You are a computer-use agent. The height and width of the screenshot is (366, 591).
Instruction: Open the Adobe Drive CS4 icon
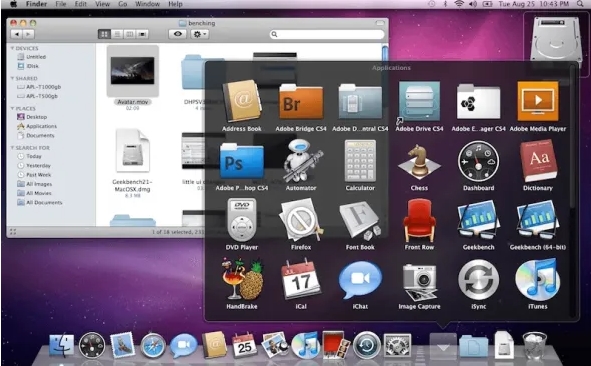(x=419, y=101)
